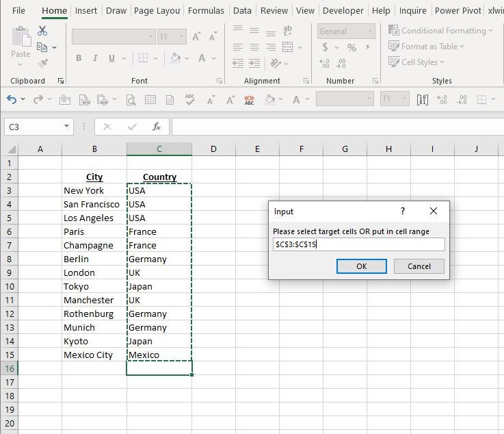
Task: Switch to the Review tab
Action: [274, 11]
